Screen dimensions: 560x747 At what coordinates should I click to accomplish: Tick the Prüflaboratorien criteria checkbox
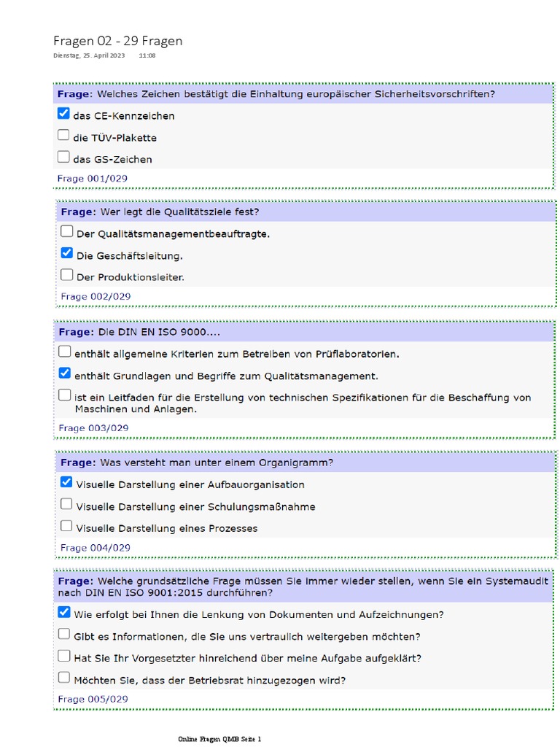[65, 352]
